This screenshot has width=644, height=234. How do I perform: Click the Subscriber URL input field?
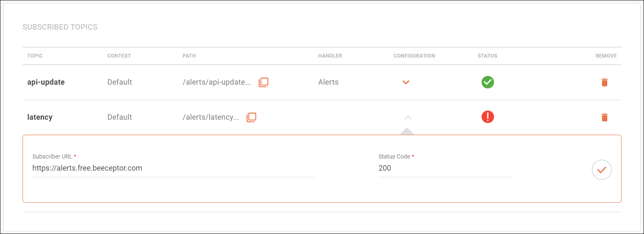[173, 169]
